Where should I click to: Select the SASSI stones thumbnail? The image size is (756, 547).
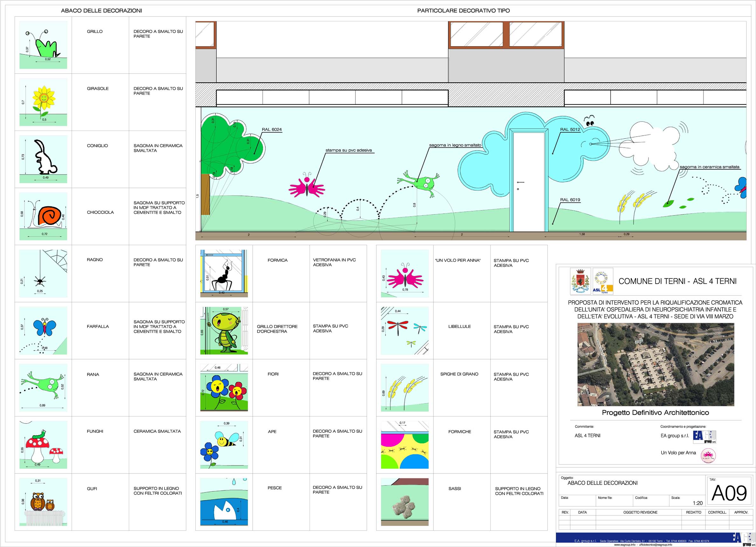[405, 502]
